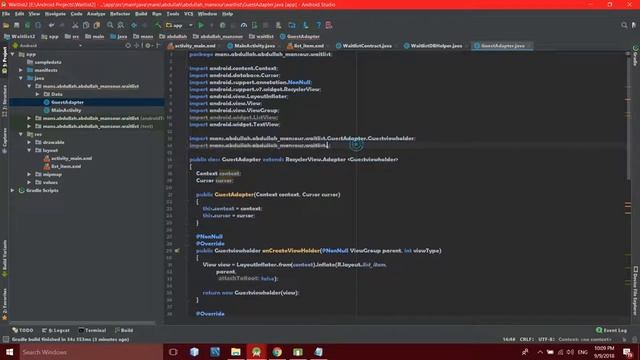Open the Android project view dropdown
This screenshot has width=640, height=360.
tap(47, 46)
